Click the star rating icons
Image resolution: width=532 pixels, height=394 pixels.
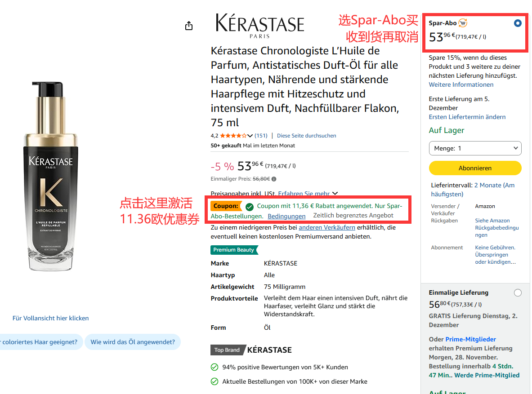click(233, 136)
